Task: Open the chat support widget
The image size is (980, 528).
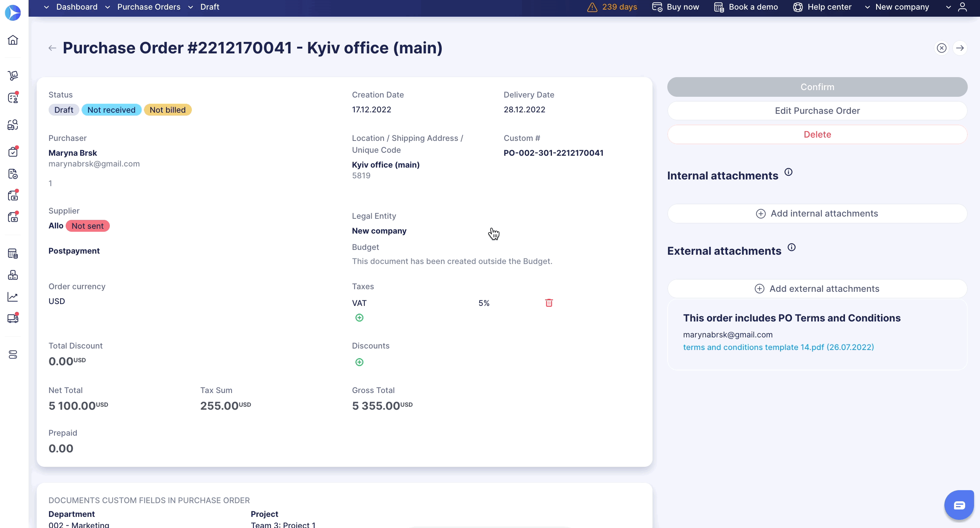Action: coord(959,505)
